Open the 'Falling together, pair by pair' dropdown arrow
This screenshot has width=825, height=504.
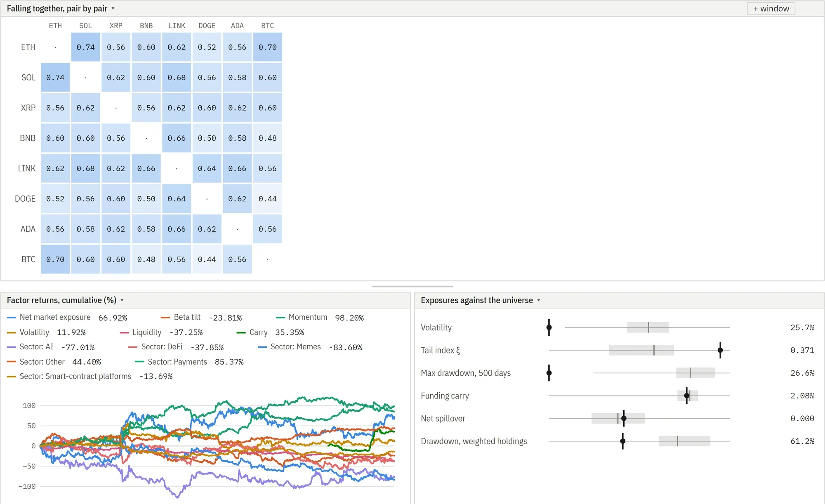[x=113, y=9]
